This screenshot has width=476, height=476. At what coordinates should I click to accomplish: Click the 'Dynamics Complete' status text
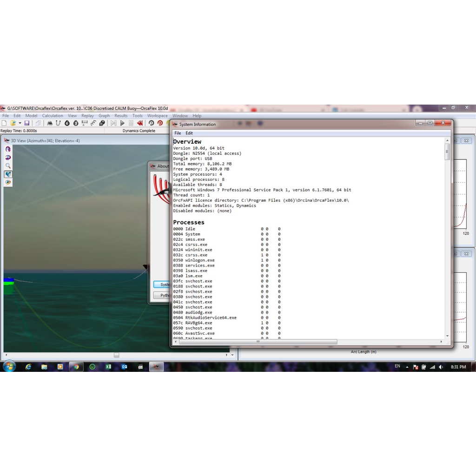139,131
